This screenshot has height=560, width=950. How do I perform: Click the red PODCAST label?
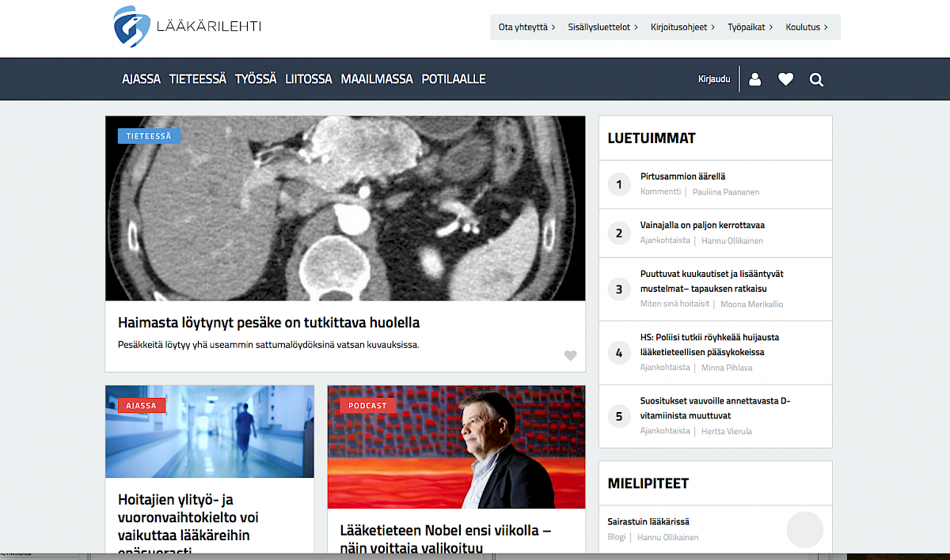367,406
